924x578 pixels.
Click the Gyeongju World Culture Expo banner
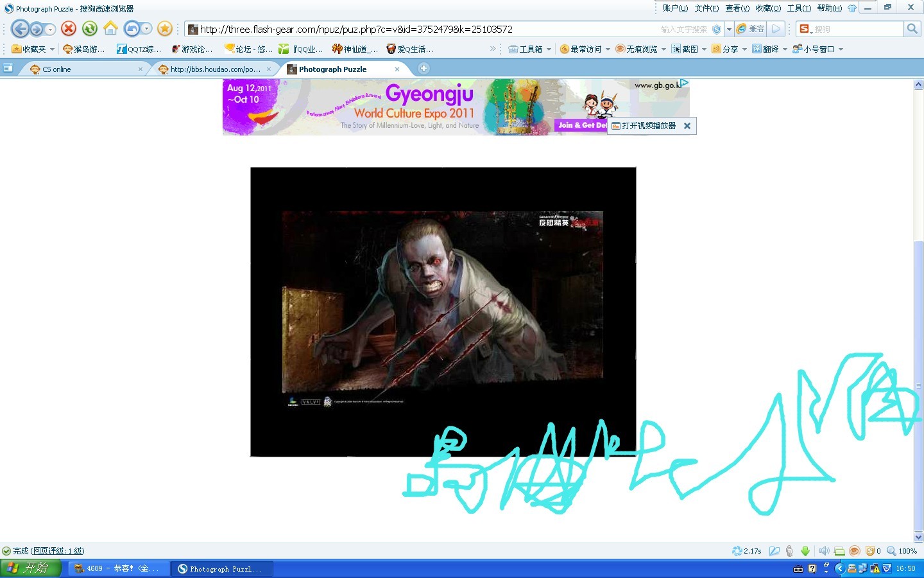456,107
